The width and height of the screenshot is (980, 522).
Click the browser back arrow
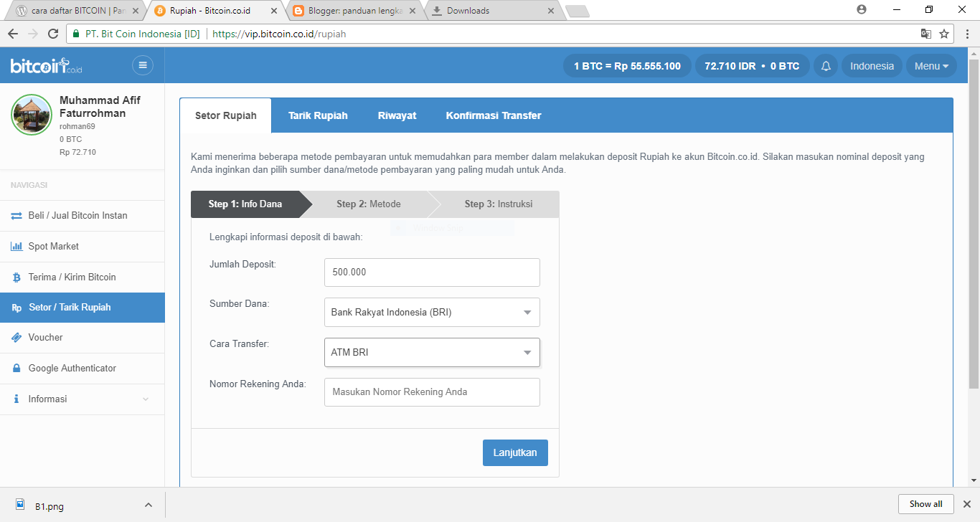(x=13, y=34)
